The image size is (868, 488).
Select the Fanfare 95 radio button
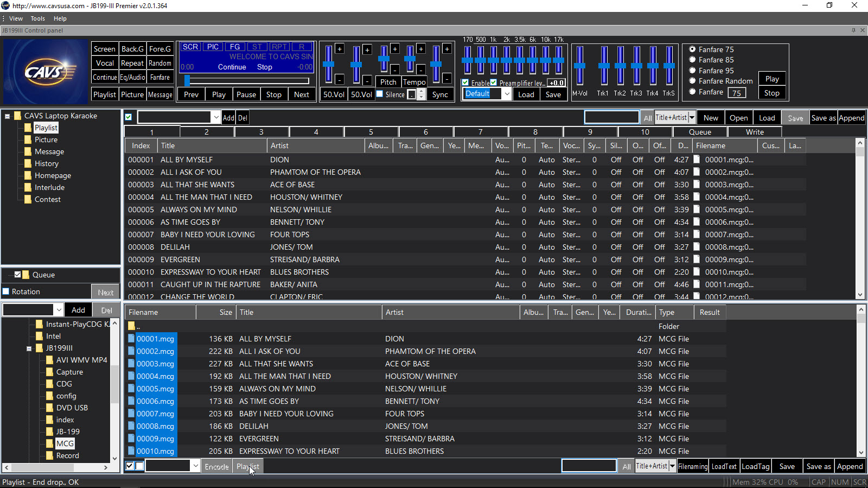(692, 71)
